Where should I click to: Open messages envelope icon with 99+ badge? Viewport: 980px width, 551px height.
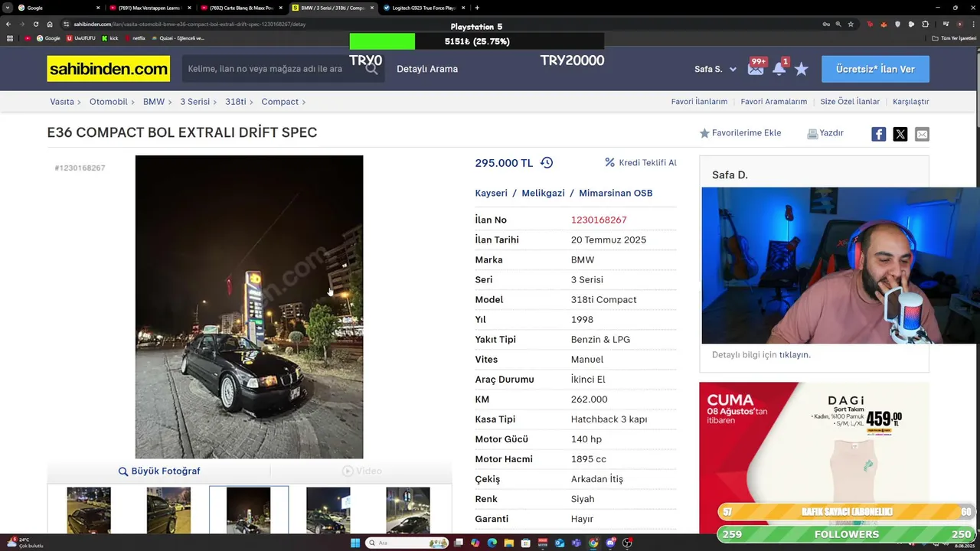point(756,68)
